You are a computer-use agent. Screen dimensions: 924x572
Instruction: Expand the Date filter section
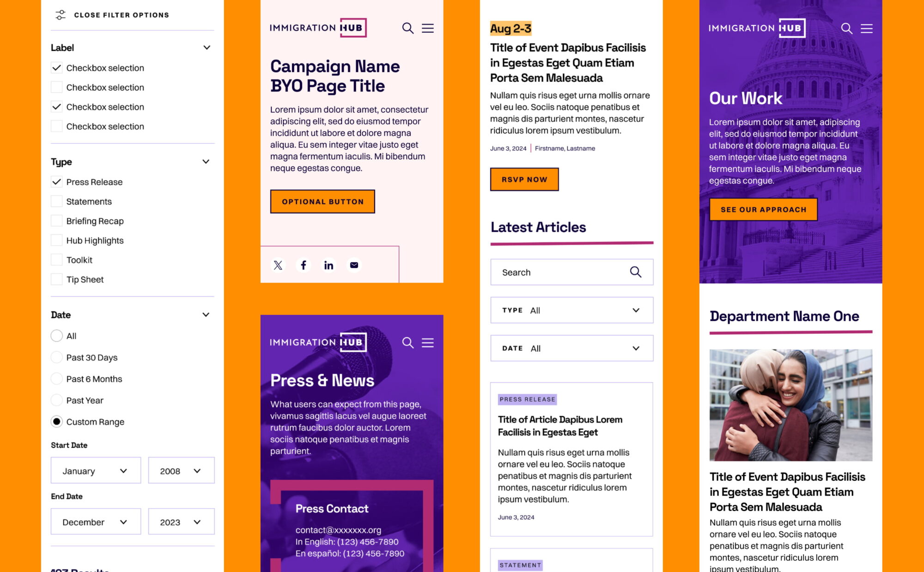click(x=208, y=314)
